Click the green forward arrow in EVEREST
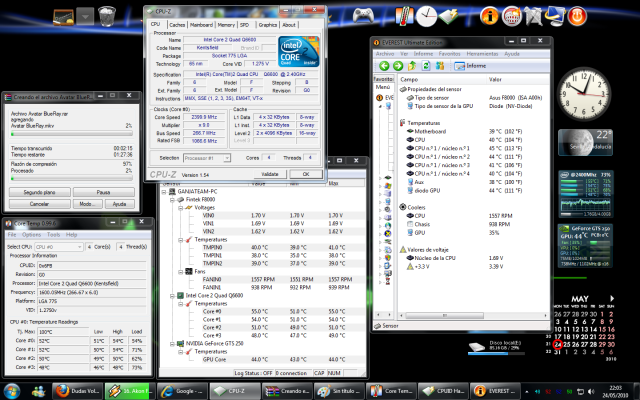The image size is (640, 400). [398, 66]
